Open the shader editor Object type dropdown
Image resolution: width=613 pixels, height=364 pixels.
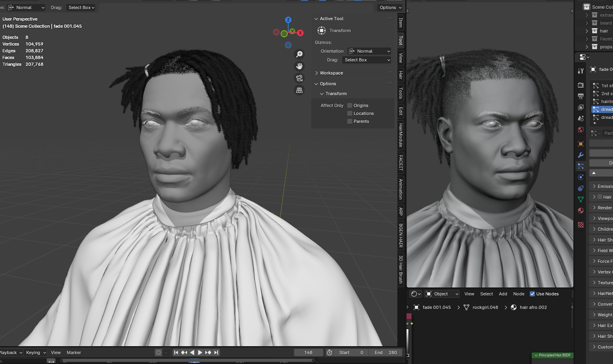tap(442, 294)
